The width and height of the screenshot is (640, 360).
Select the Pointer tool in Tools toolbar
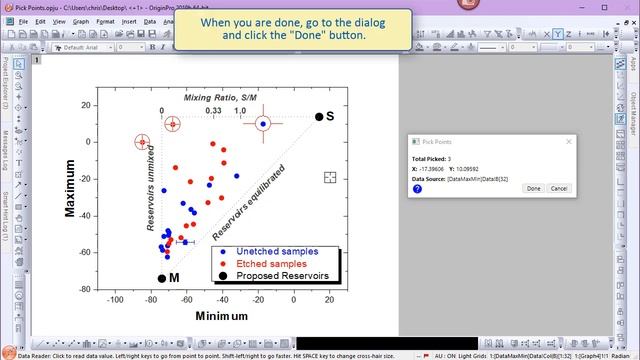point(19,64)
